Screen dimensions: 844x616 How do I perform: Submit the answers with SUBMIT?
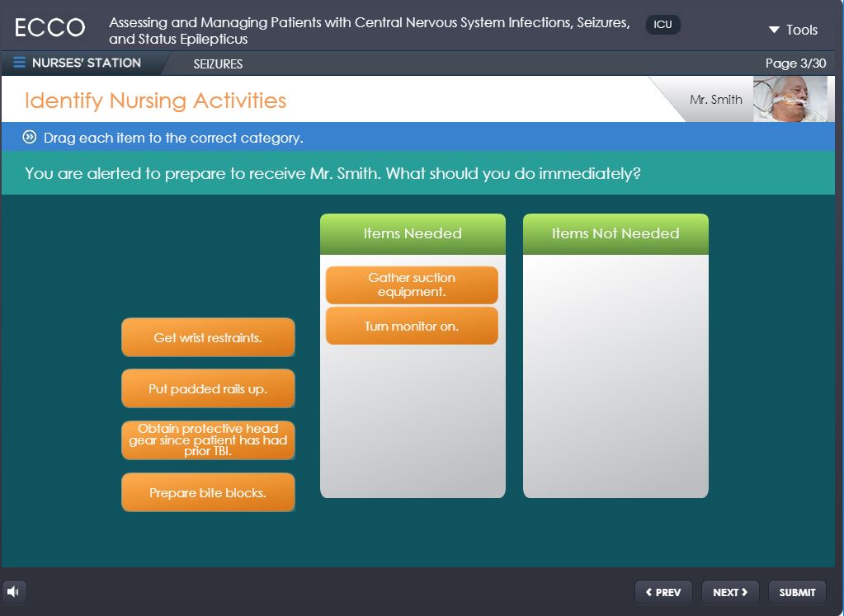click(x=797, y=592)
